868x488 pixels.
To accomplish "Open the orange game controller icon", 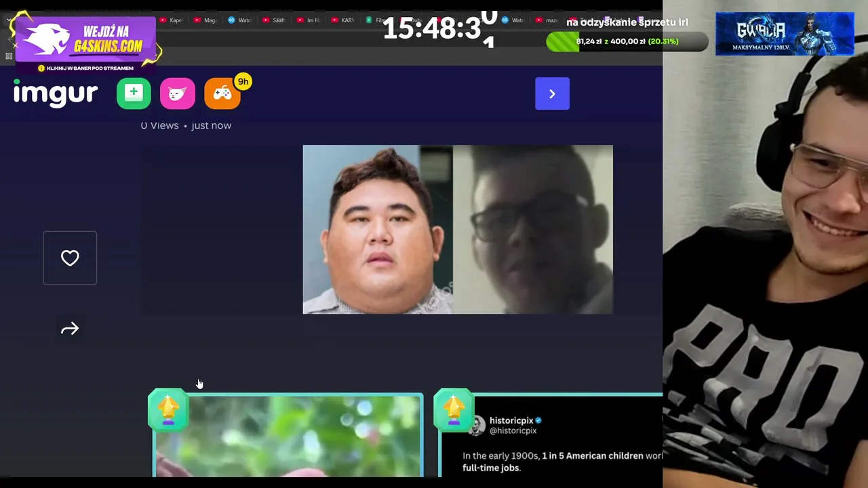I will pos(222,94).
